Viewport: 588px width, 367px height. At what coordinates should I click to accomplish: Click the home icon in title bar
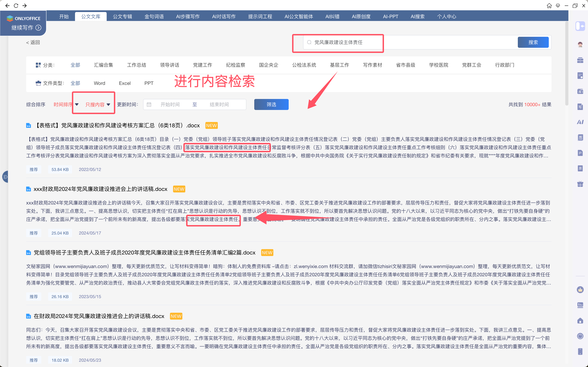(549, 5)
